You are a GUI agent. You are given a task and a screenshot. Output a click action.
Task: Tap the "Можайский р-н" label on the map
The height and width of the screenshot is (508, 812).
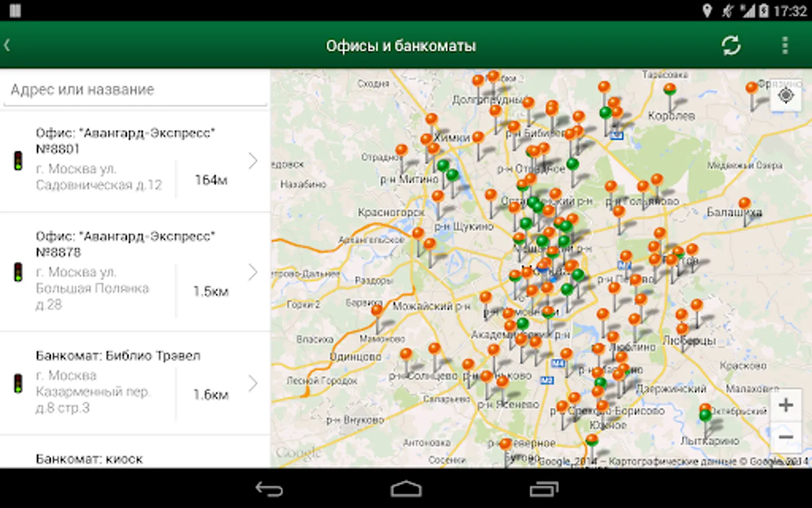pyautogui.click(x=431, y=306)
